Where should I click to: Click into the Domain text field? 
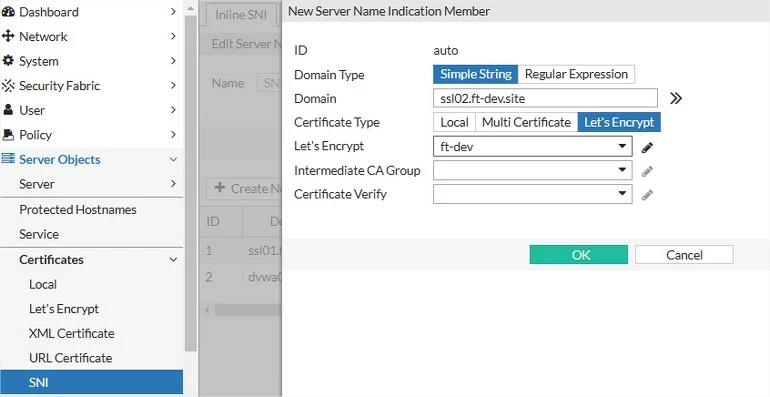[x=545, y=98]
